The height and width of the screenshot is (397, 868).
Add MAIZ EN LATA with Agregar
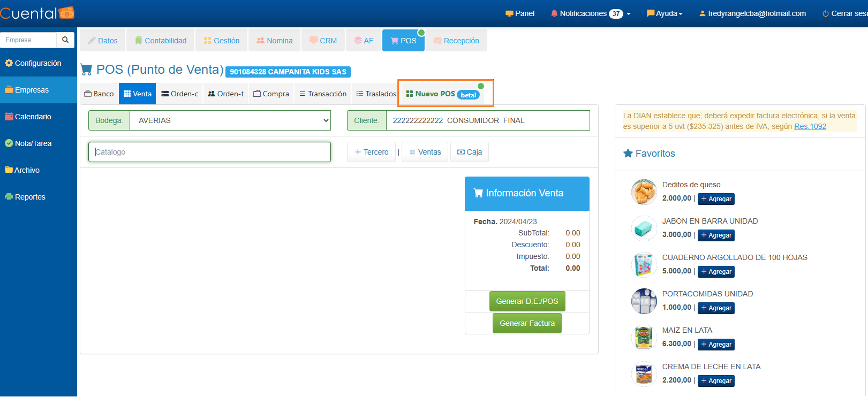tap(716, 345)
